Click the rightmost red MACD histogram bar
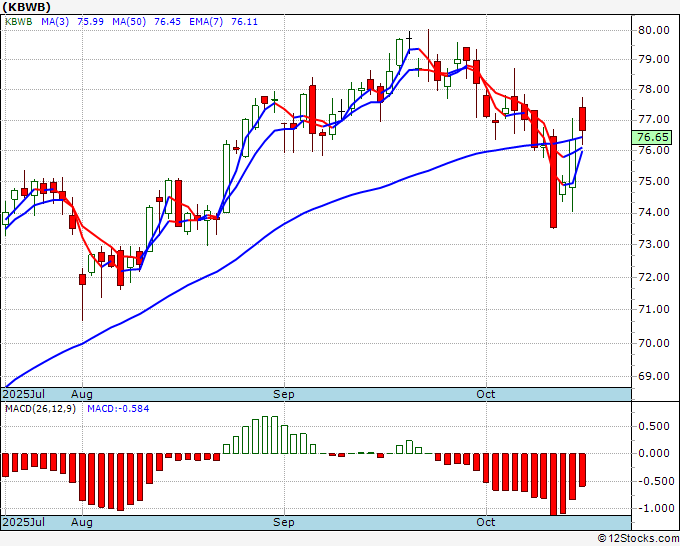The width and height of the screenshot is (680, 546). click(582, 470)
